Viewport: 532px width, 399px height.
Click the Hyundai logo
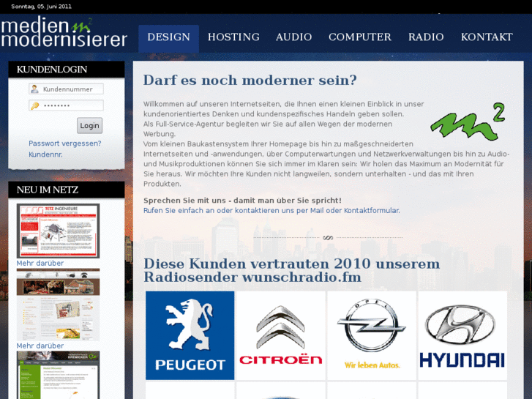click(462, 335)
